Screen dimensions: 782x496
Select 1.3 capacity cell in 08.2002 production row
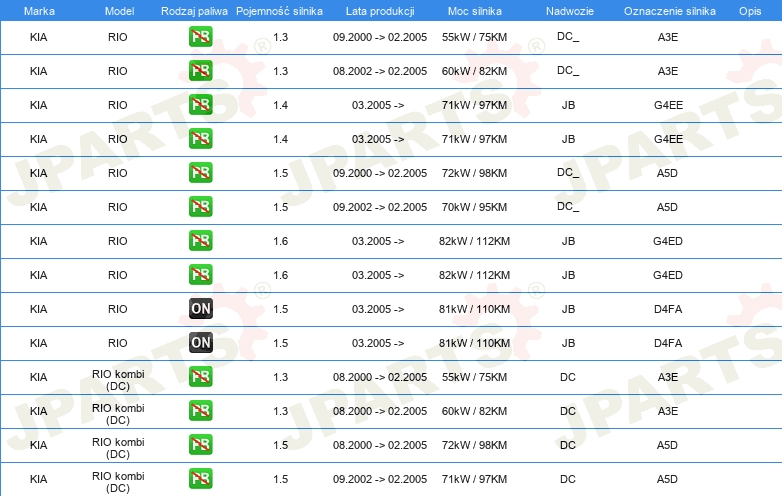pos(281,71)
